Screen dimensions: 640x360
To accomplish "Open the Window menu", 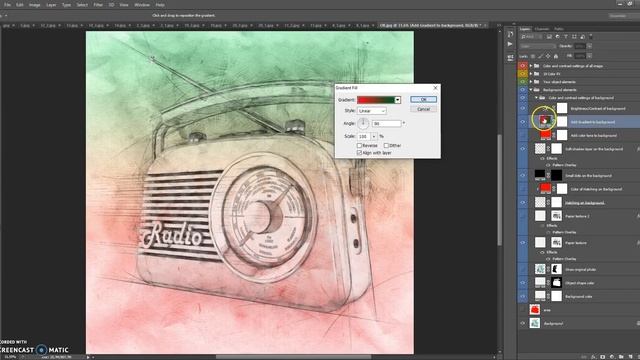I will click(x=142, y=5).
